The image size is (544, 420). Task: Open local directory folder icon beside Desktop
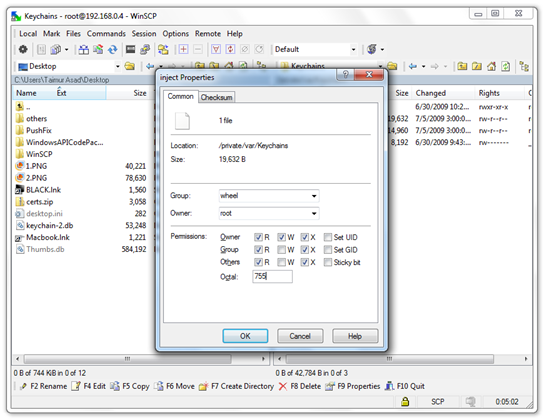[x=130, y=66]
